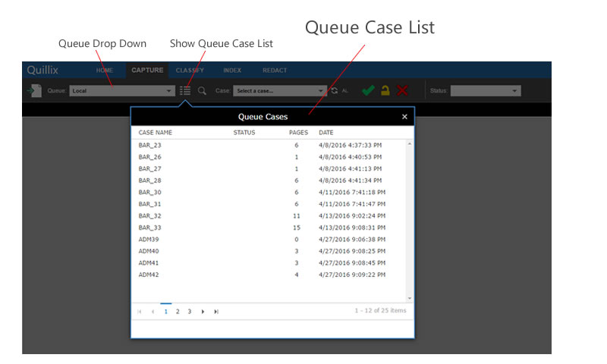Open the Status dropdown
607x364 pixels.
pyautogui.click(x=486, y=91)
